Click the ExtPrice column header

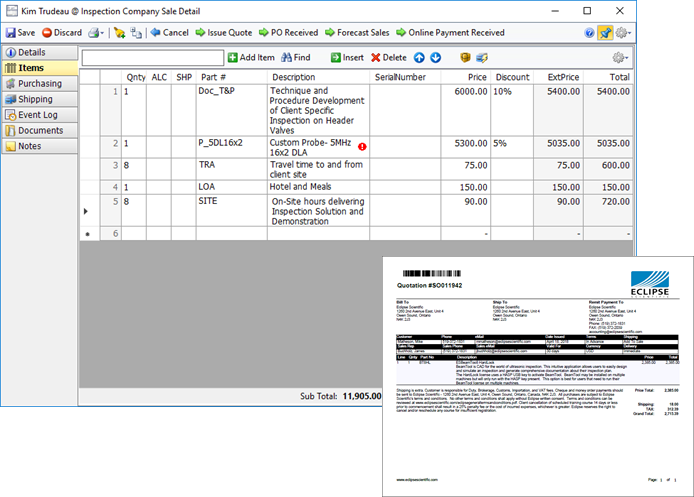[559, 77]
